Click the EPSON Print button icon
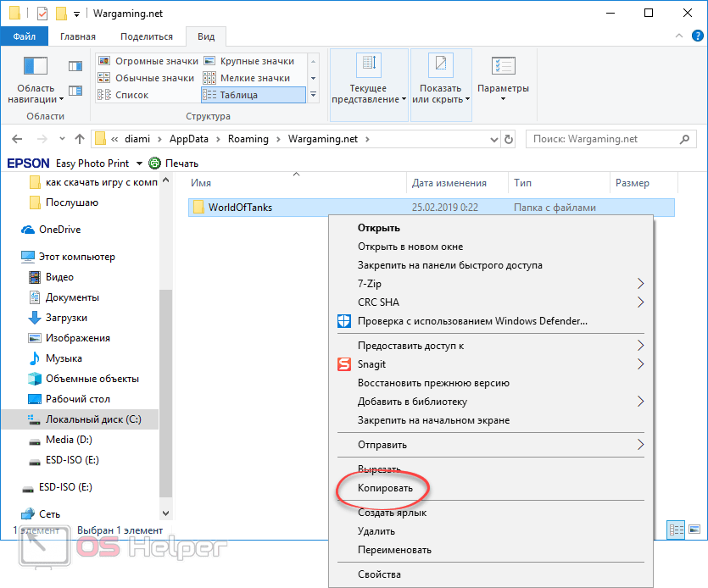708x588 pixels. 154,164
